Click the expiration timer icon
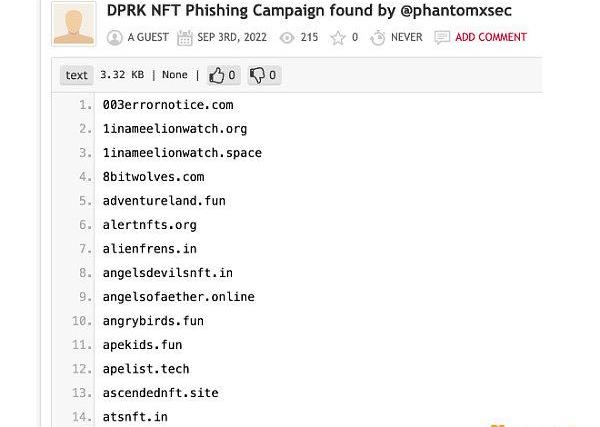 [x=378, y=38]
